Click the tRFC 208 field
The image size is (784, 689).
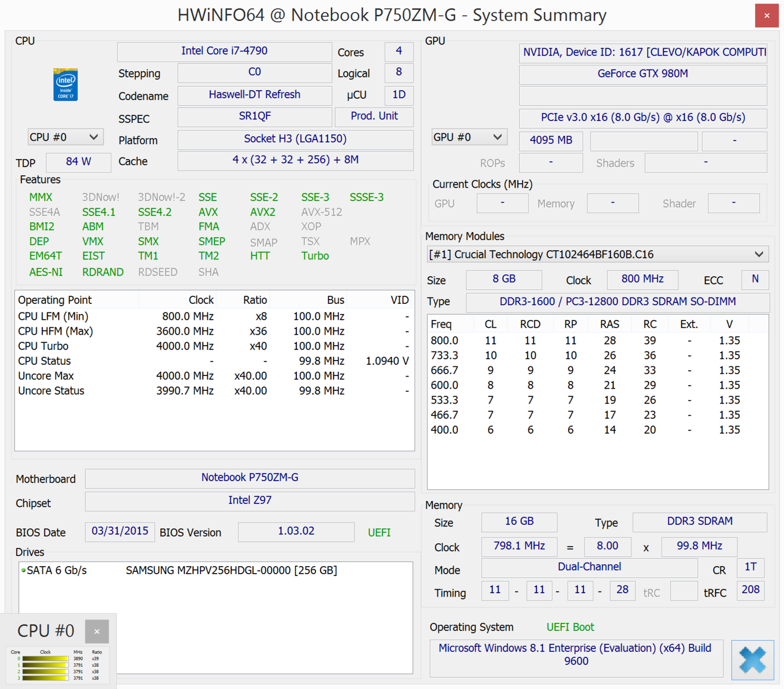coord(751,591)
